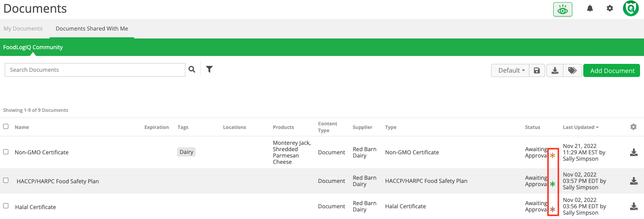Image resolution: width=644 pixels, height=219 pixels.
Task: Click the green eye monitoring icon
Action: click(x=563, y=10)
